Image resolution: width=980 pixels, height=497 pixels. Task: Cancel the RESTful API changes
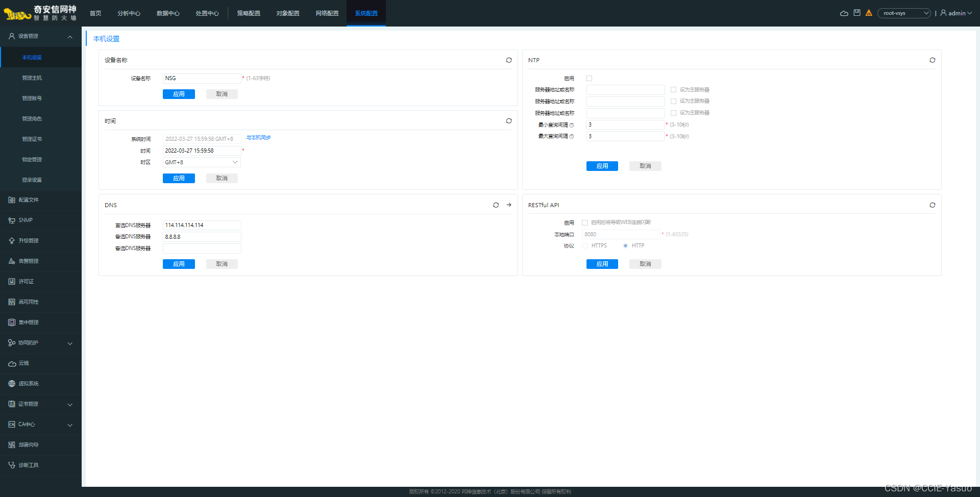645,264
